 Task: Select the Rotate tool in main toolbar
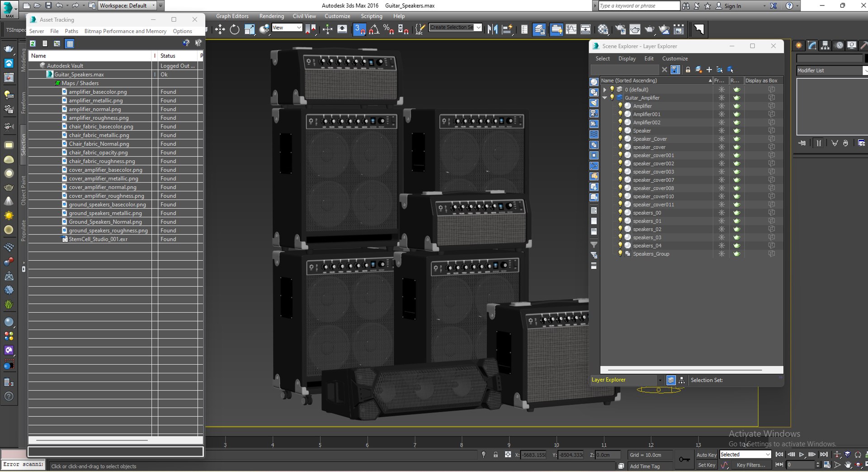tap(234, 29)
